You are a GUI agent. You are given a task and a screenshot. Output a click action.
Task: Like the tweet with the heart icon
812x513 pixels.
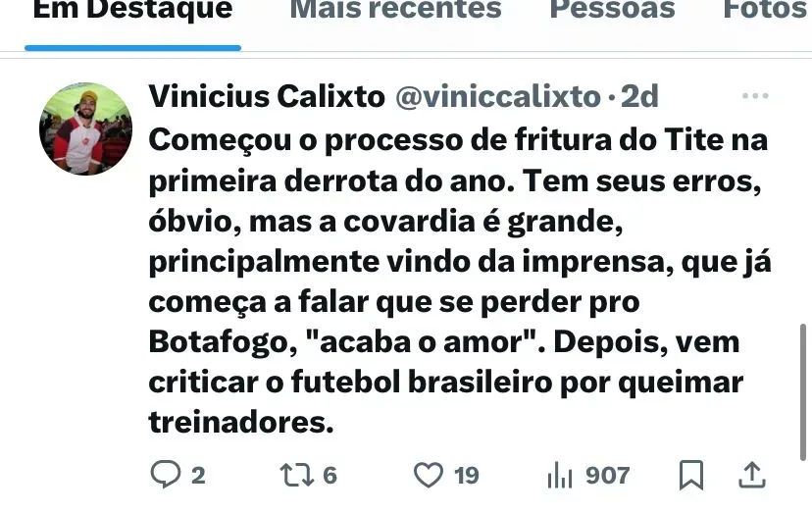pyautogui.click(x=429, y=475)
